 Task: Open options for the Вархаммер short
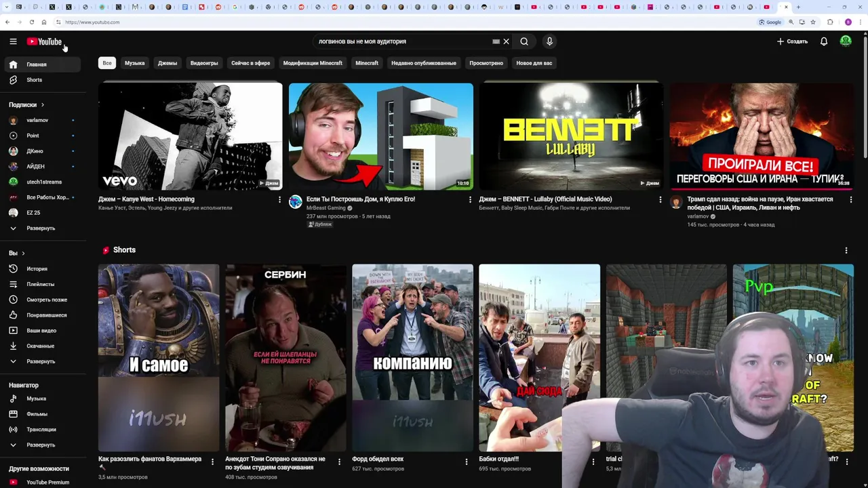coord(212,462)
